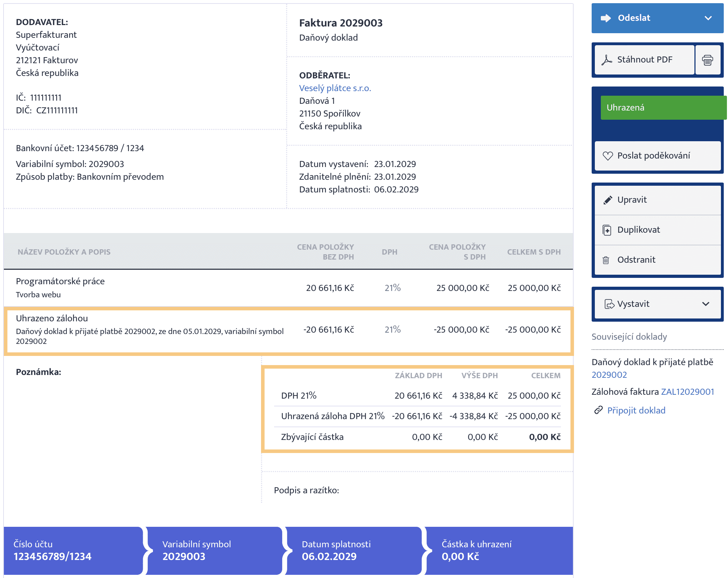Click the Připojit doklad link
Screen dimensions: 728x578
point(636,410)
